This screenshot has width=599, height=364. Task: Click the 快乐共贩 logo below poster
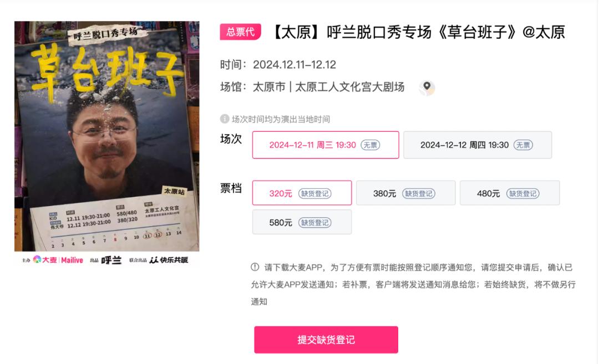[169, 260]
